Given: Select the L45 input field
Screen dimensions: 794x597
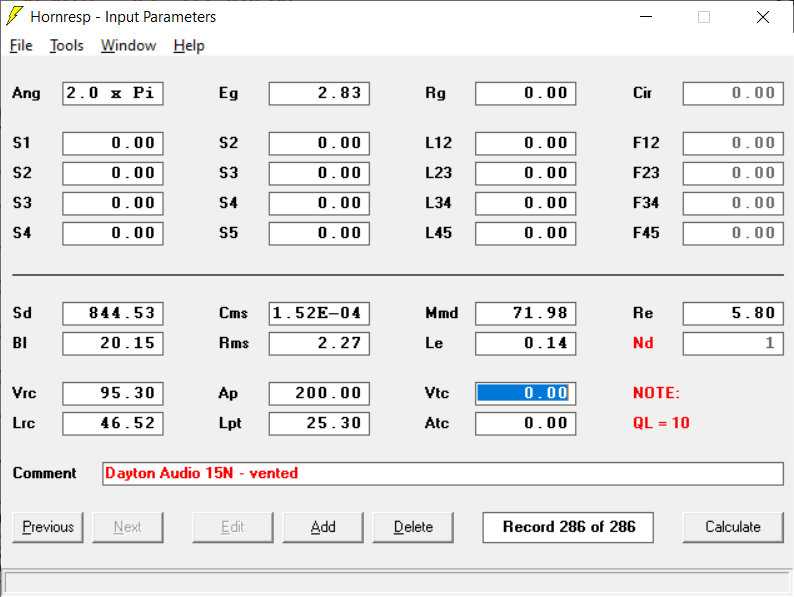Looking at the screenshot, I should (x=526, y=233).
